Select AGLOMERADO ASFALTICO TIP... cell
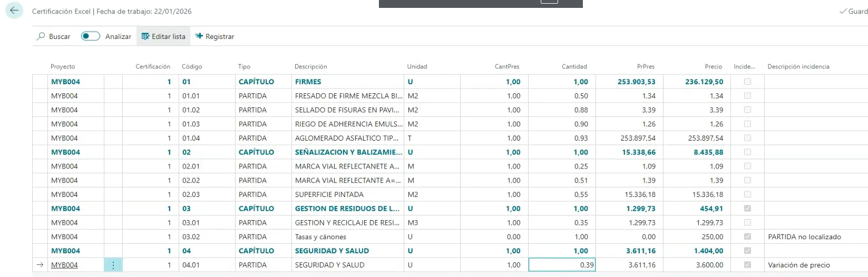The width and height of the screenshot is (868, 277). tap(348, 138)
